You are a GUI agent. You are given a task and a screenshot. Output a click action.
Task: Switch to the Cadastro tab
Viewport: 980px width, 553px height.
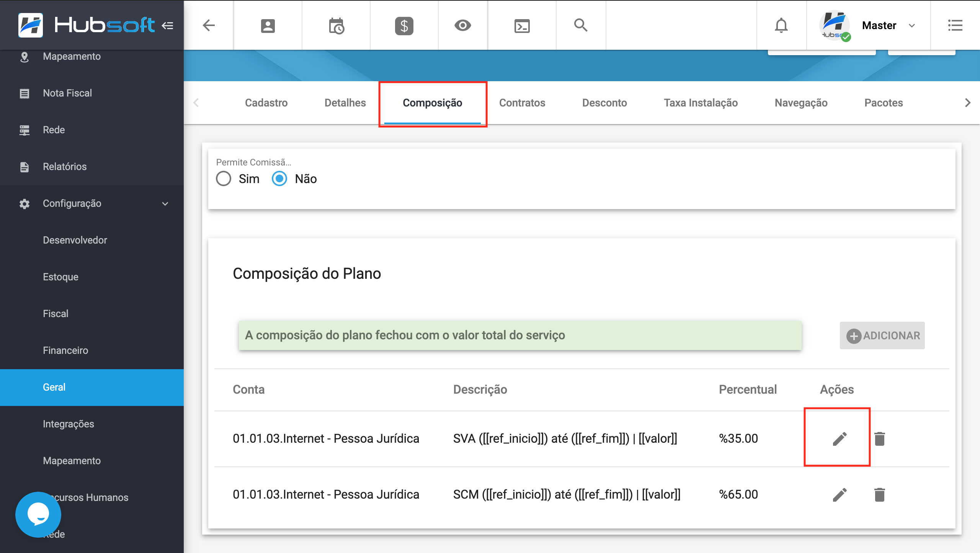pos(266,103)
